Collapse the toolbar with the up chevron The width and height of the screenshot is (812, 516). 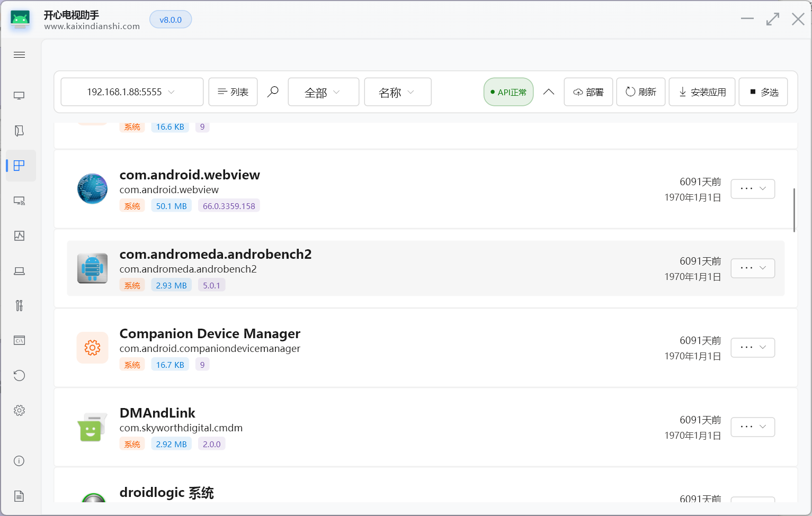coord(549,92)
